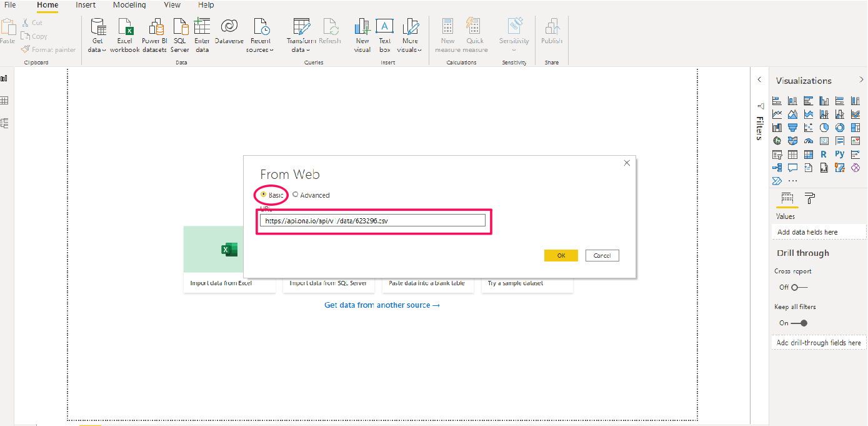
Task: Open the Excel workbook data source
Action: (125, 36)
